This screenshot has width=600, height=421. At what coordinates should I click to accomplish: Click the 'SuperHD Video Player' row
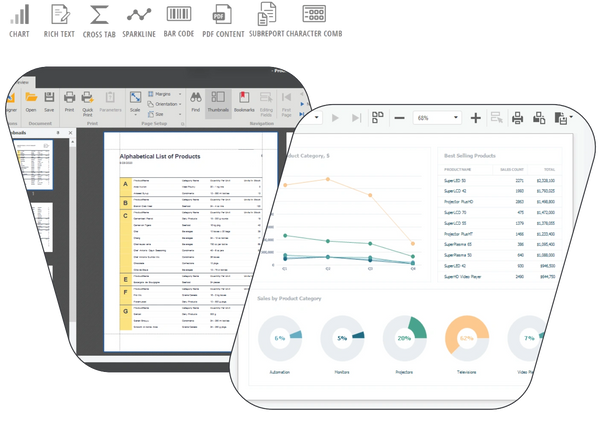point(499,277)
